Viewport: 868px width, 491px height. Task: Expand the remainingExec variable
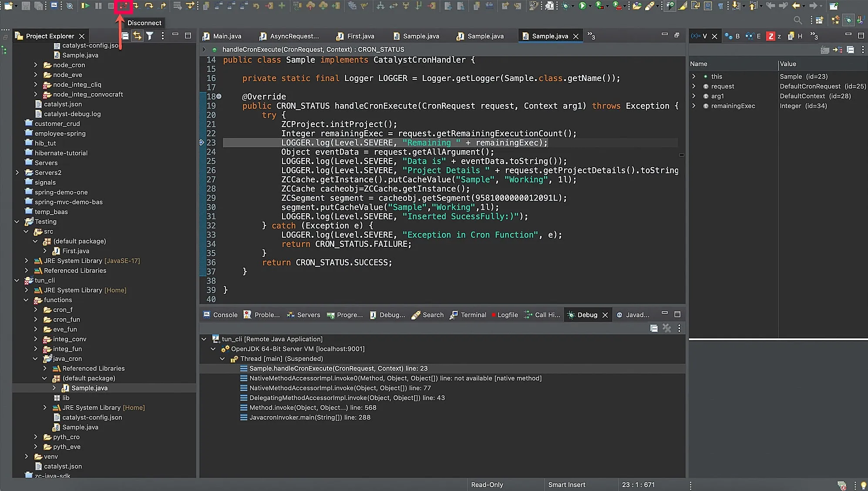[694, 106]
